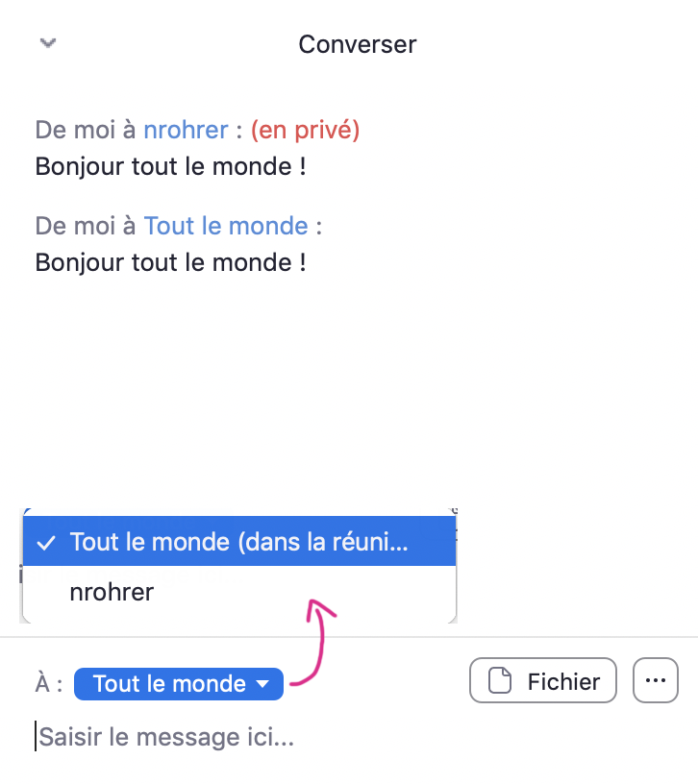Viewport: 698px width, 784px height.
Task: Choose nrohrer from the recipient list
Action: tap(112, 593)
